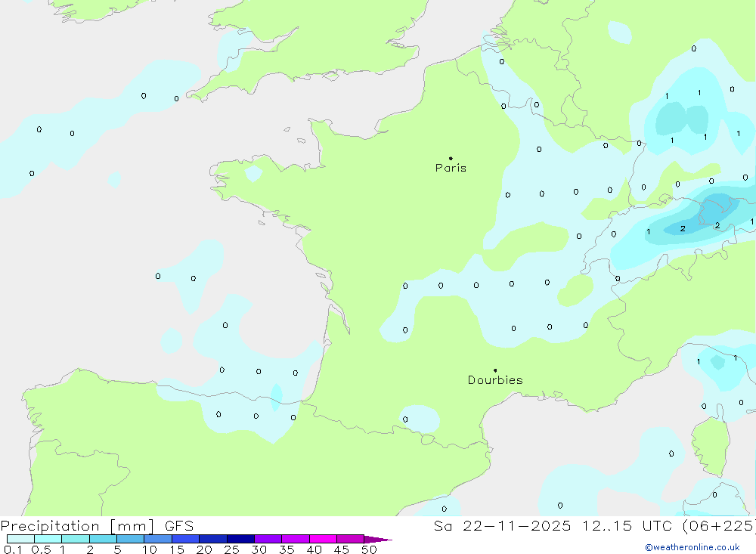This screenshot has height=554, width=756.
Task: Open the weatheronline.co.uk copyright link
Action: point(692,547)
